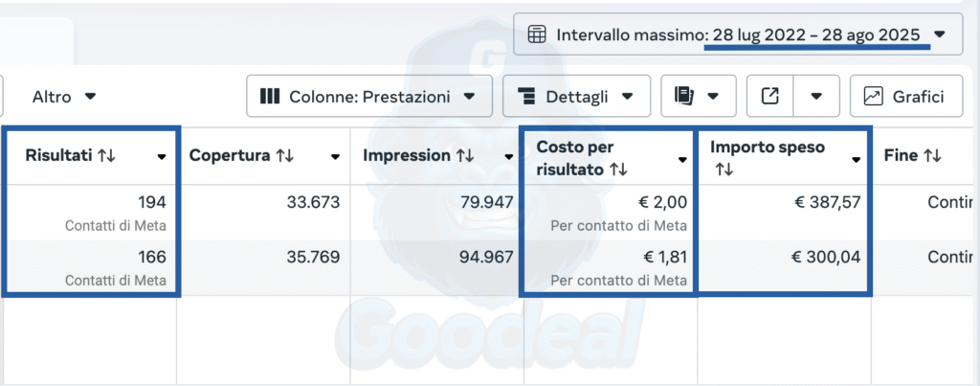This screenshot has height=386, width=980.
Task: Click the export share icon
Action: click(769, 96)
